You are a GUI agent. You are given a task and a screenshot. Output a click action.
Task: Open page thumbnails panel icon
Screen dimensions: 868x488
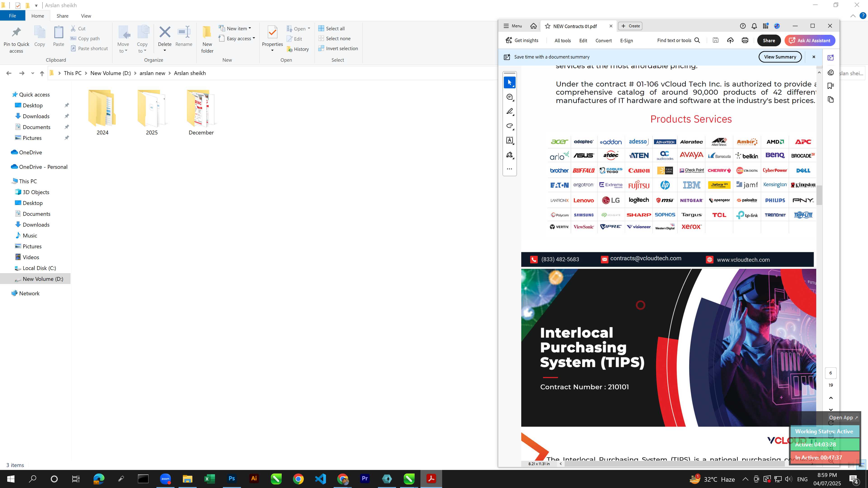(831, 99)
